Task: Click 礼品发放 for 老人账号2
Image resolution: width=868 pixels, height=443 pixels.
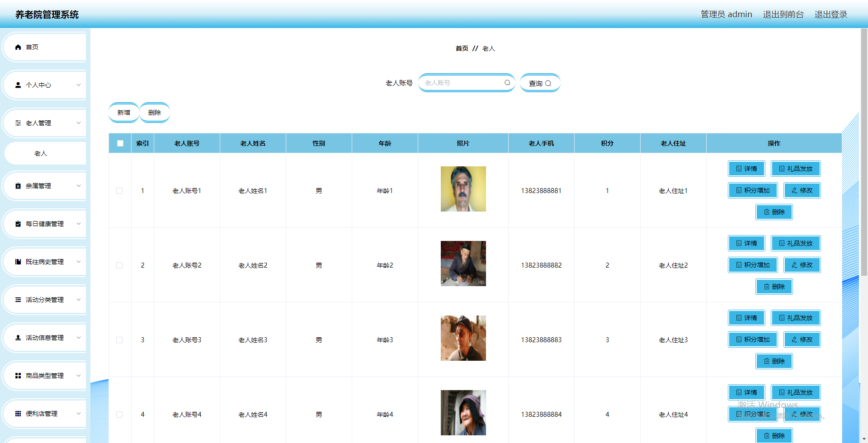Action: [796, 243]
